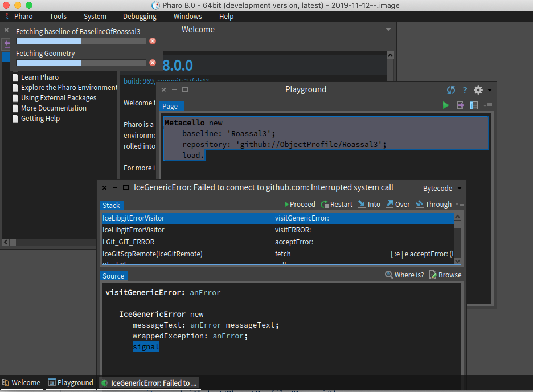Click the blue refresh icon in Playground titlebar
Viewport: 533px width, 392px height.
tap(451, 90)
